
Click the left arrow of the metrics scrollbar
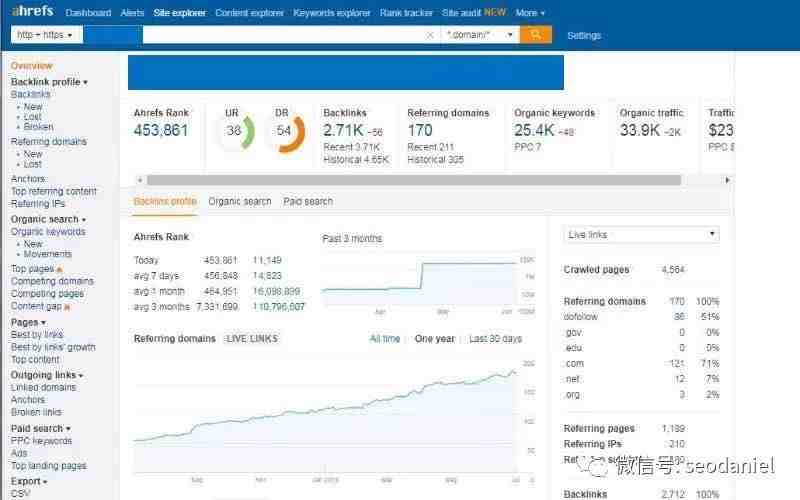pyautogui.click(x=140, y=180)
